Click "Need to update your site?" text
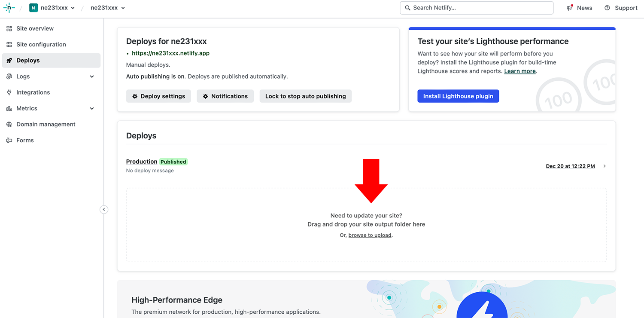This screenshot has height=318, width=644. (x=366, y=216)
